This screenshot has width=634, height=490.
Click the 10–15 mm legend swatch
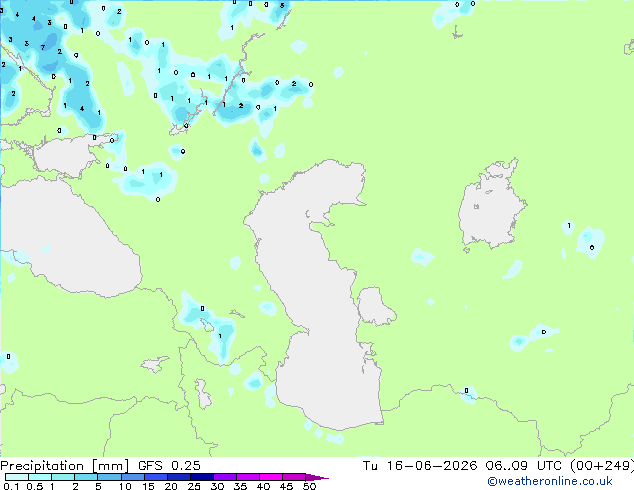coord(132,477)
